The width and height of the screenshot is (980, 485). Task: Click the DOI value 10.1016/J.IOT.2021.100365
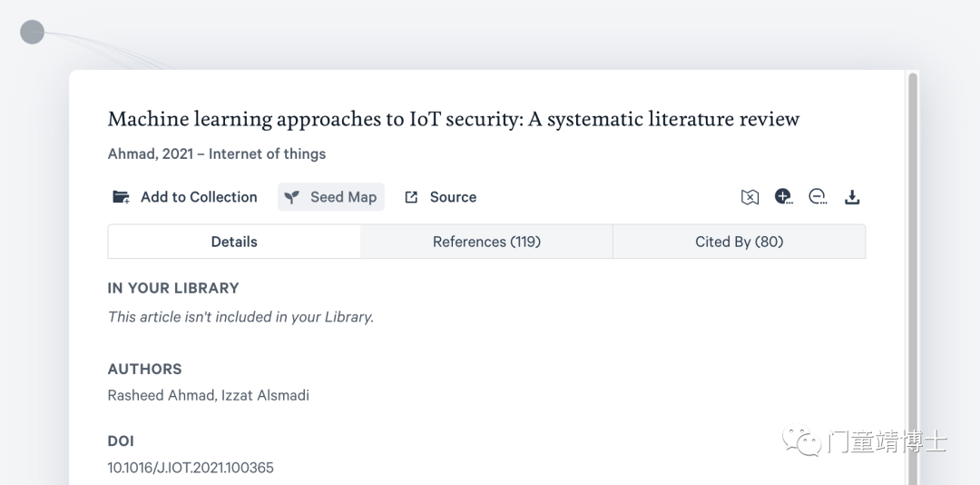click(x=191, y=468)
